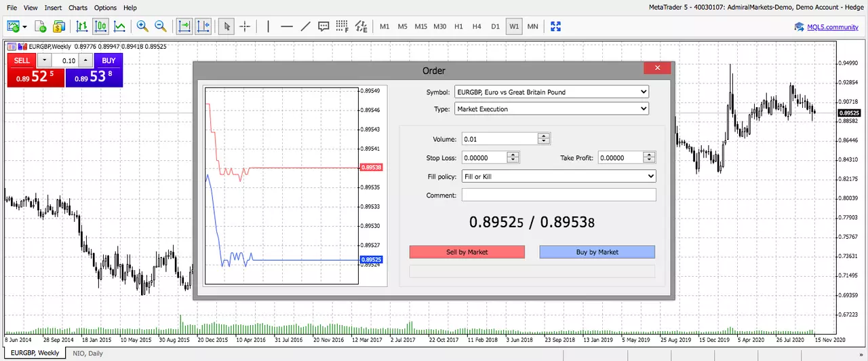Viewport: 868px width, 361px height.
Task: Click the Stop Loss value field
Action: click(484, 157)
